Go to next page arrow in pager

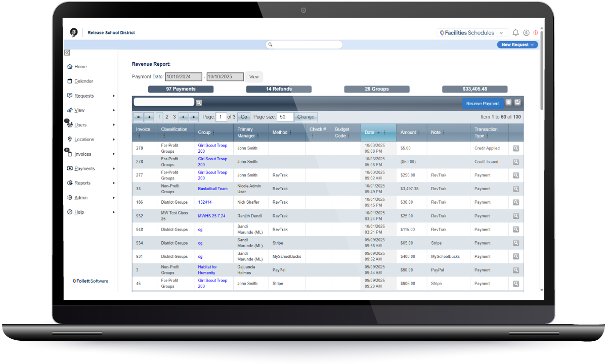coord(184,117)
